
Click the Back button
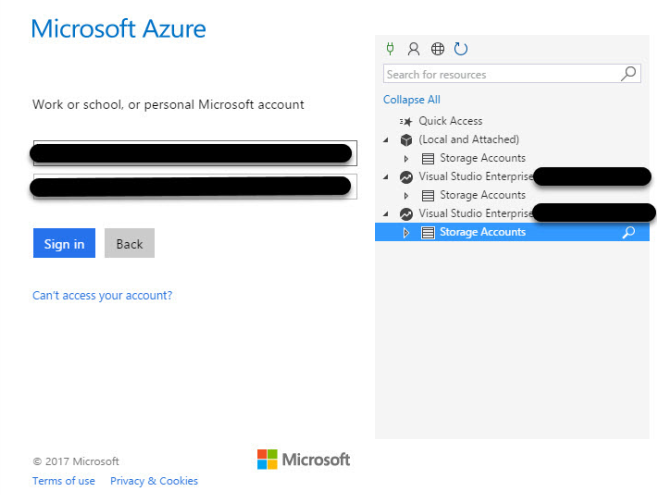pyautogui.click(x=129, y=244)
